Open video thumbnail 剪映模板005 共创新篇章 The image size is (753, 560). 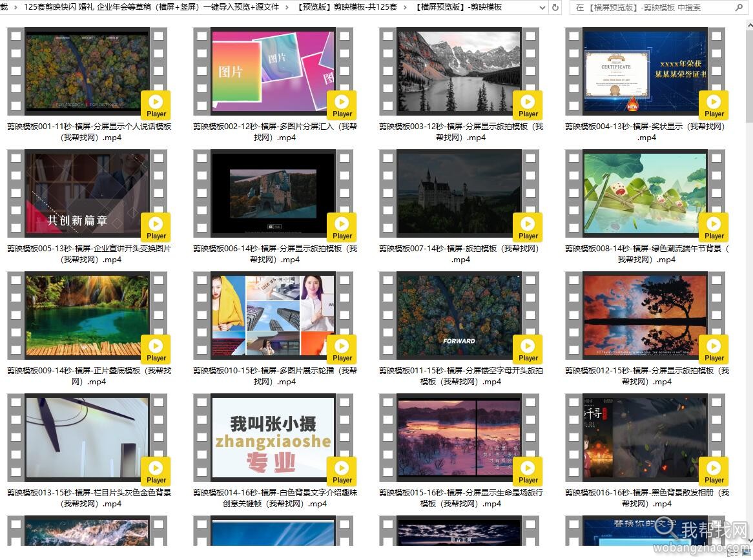[87, 193]
